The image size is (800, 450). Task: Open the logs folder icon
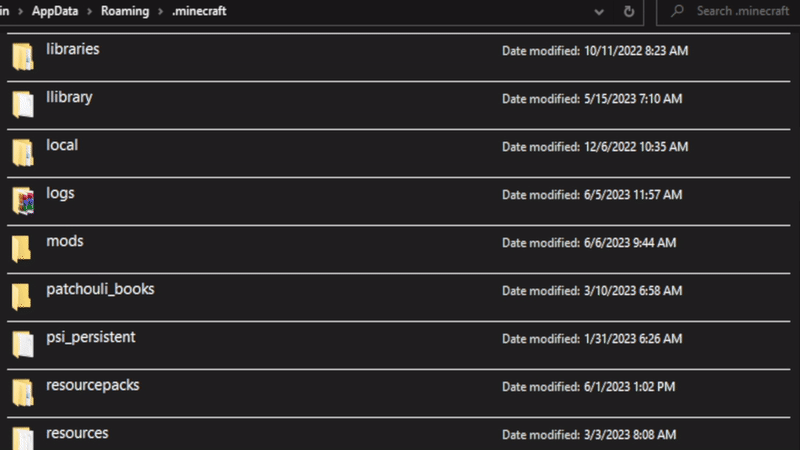pos(22,201)
